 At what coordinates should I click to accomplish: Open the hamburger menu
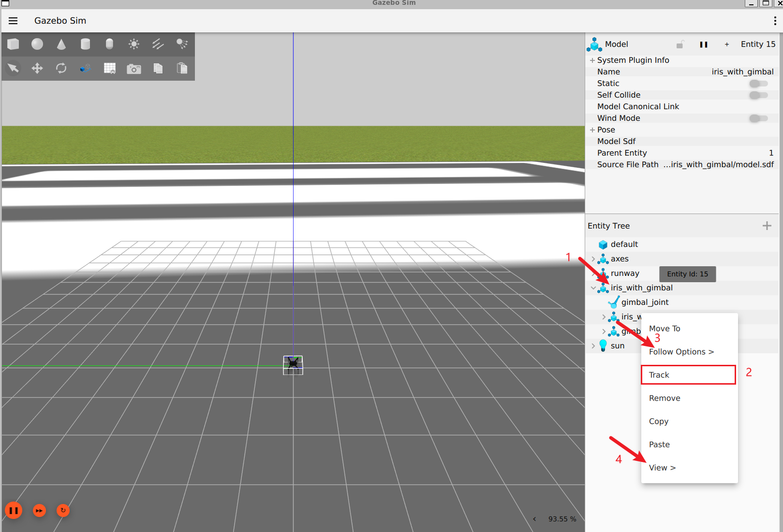(x=13, y=21)
